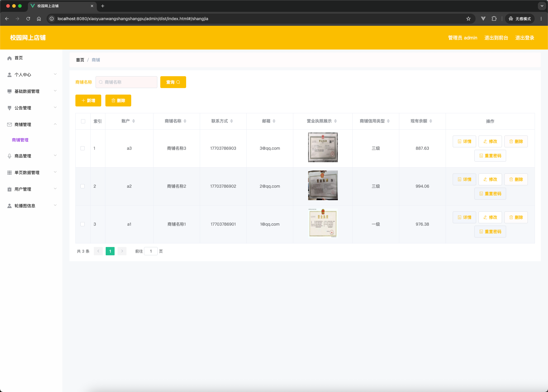Click the person icon next to 个人中心

9,75
